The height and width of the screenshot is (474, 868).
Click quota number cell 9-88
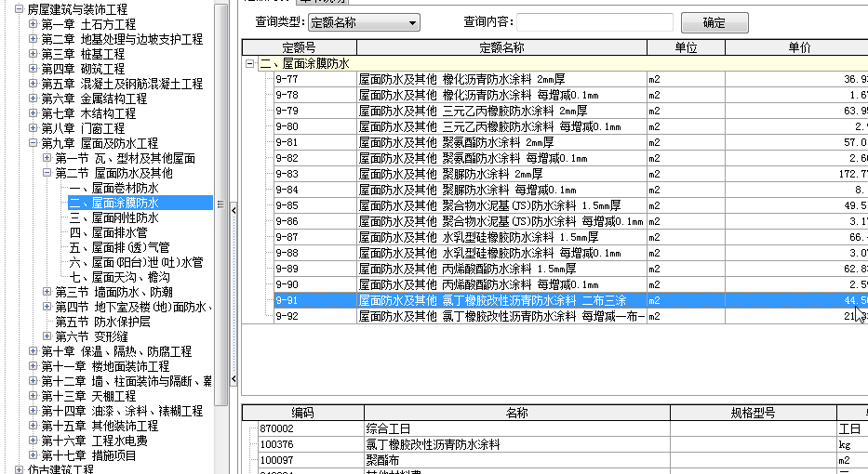[x=315, y=253]
